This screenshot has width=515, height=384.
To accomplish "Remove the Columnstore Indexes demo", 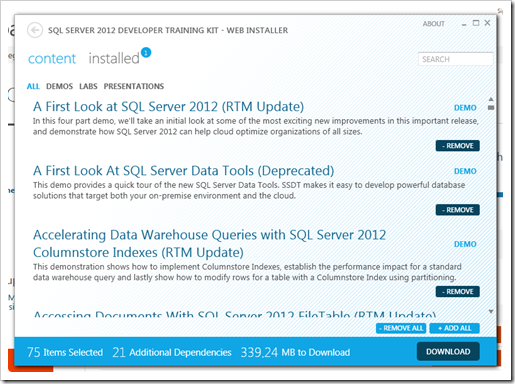I will (458, 292).
